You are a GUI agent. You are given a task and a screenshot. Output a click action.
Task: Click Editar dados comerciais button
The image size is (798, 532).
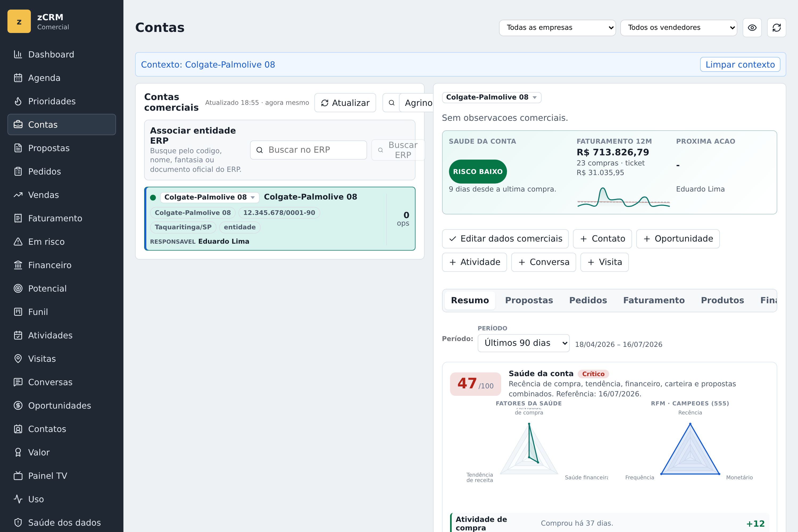click(x=505, y=239)
